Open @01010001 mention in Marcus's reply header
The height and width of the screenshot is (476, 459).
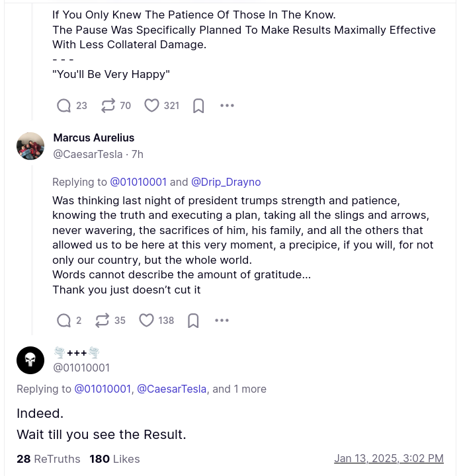click(138, 182)
